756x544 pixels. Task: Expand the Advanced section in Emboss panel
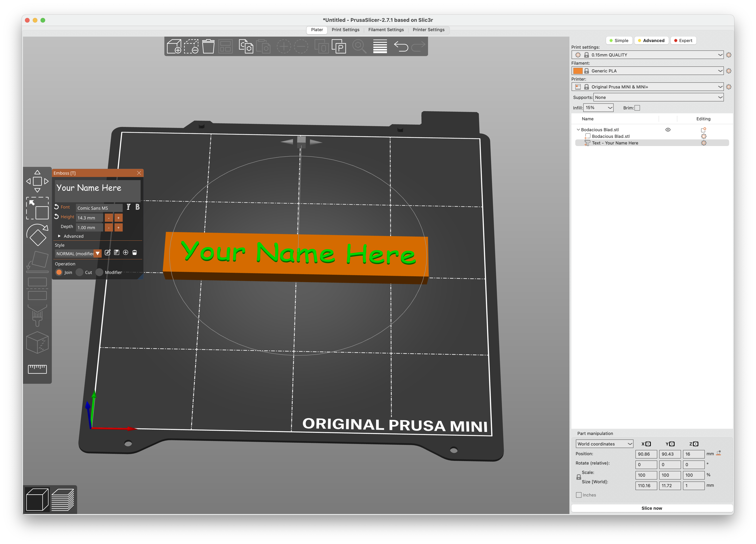pyautogui.click(x=59, y=236)
